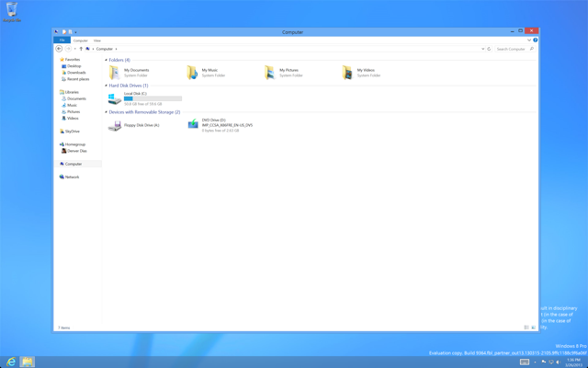Click the Refresh button
Viewport: 588px width, 368px height.
click(x=489, y=49)
